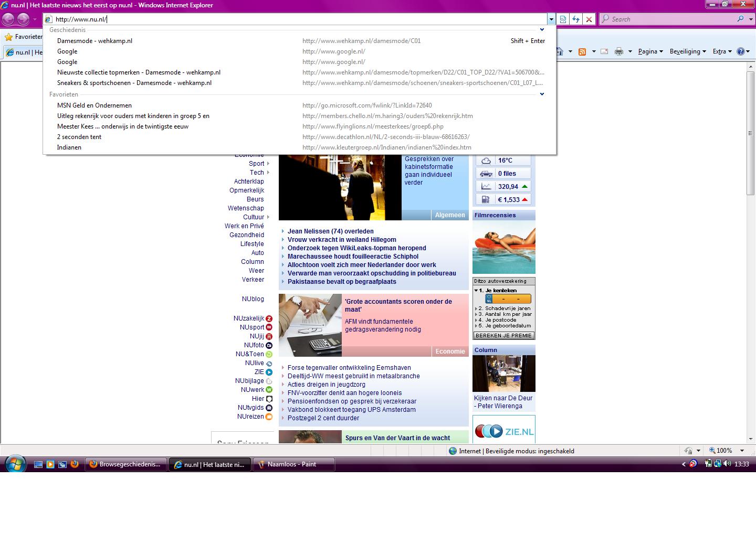756x554 pixels.
Task: Click 'BEREKEN JE PREMIE' button in Ditzo ad
Action: [503, 336]
